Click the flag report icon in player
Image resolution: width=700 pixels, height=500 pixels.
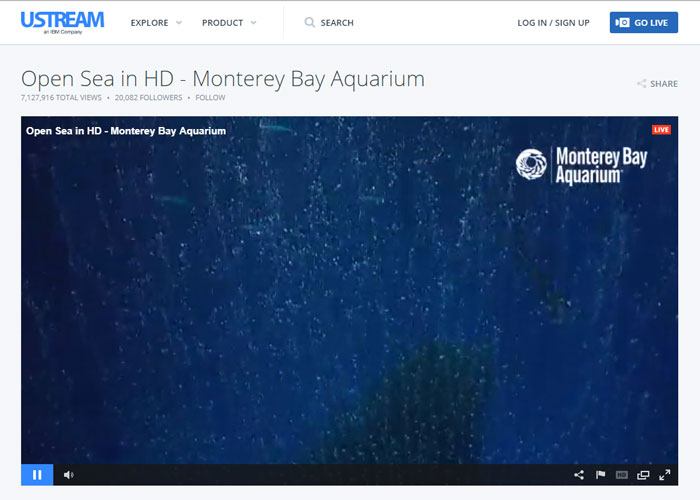point(600,475)
